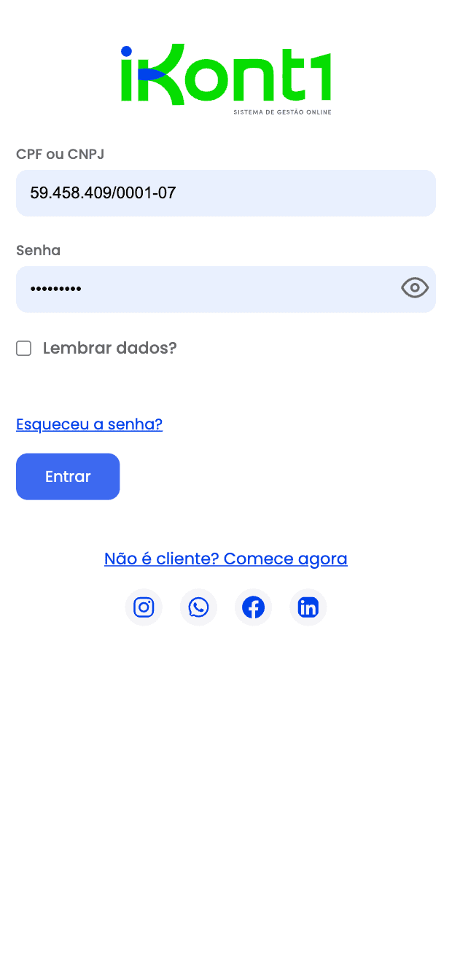Click the Sistema de Gestão Online tagline
Image resolution: width=452 pixels, height=980 pixels.
pos(281,112)
